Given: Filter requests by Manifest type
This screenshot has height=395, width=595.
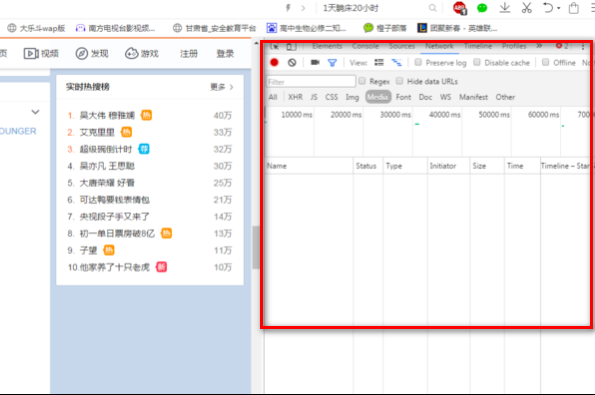Looking at the screenshot, I should click(x=474, y=97).
